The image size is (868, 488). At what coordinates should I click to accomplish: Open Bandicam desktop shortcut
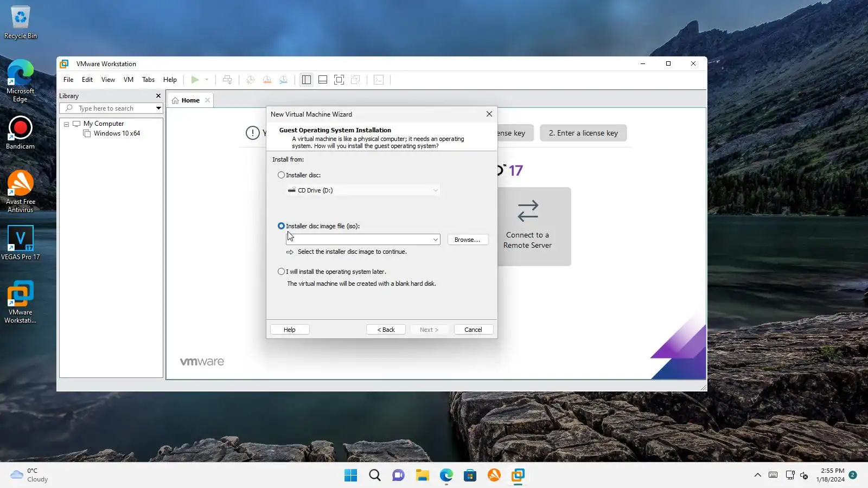pos(21,133)
